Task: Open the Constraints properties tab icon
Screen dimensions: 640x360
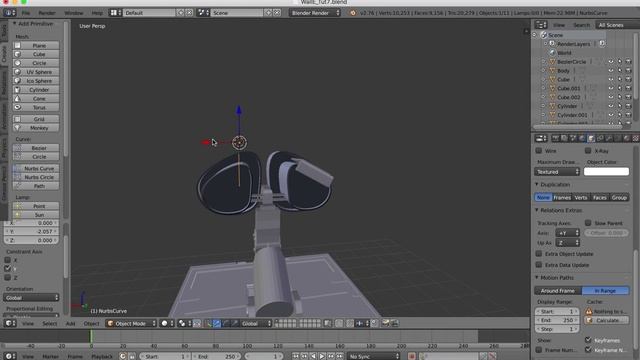Action: (x=600, y=138)
